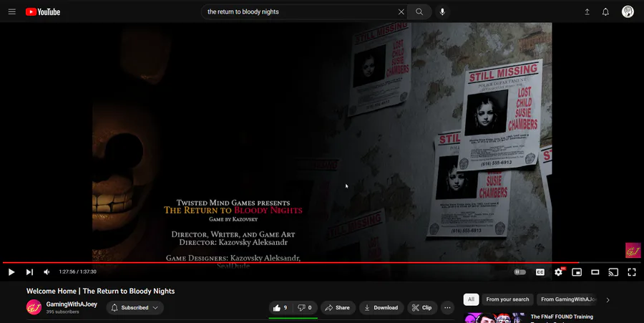Clear the search box text

401,12
